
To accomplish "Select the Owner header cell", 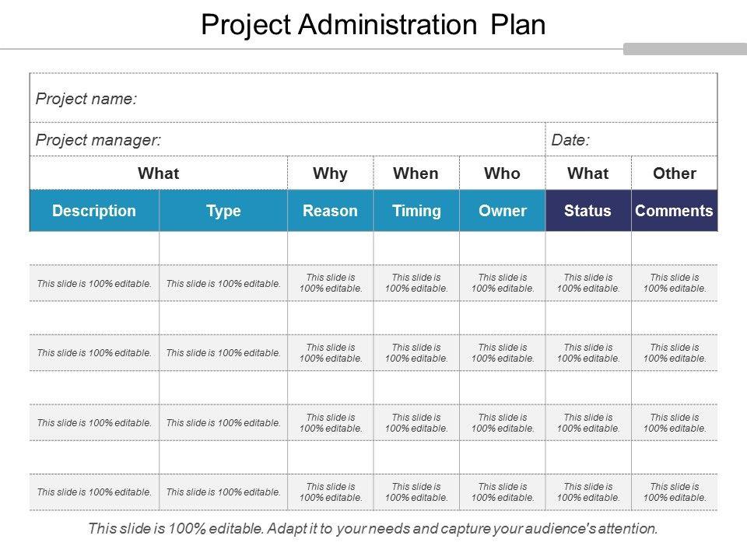I will tap(502, 211).
